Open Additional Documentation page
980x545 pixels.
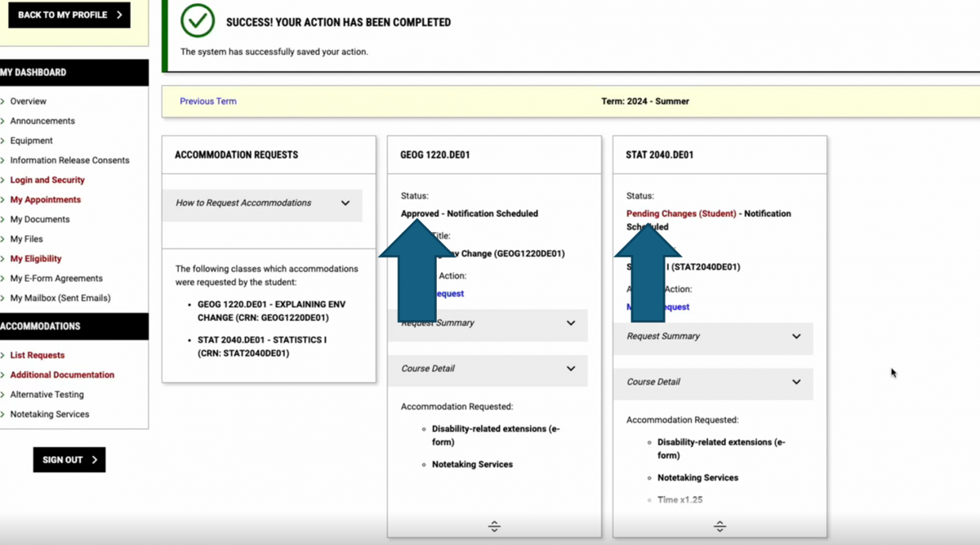(62, 375)
